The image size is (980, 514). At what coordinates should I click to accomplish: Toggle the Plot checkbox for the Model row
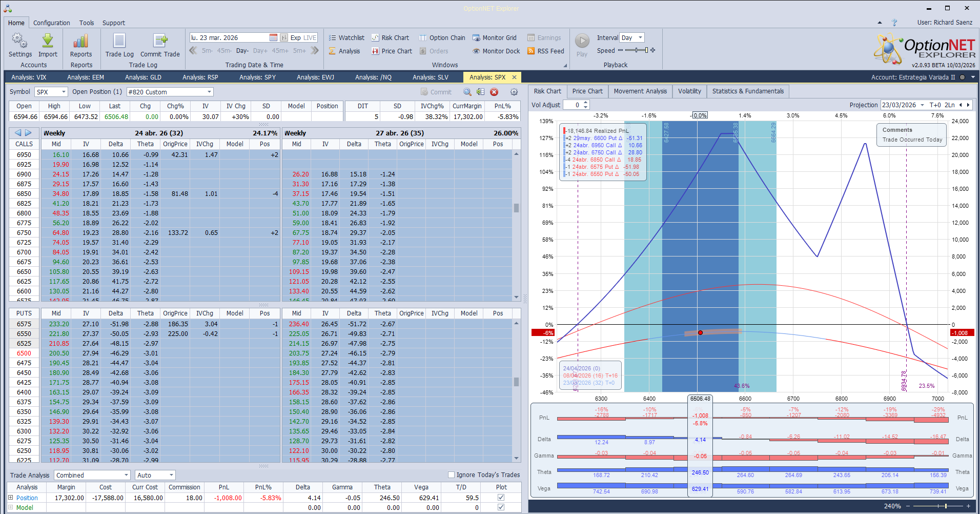click(501, 507)
